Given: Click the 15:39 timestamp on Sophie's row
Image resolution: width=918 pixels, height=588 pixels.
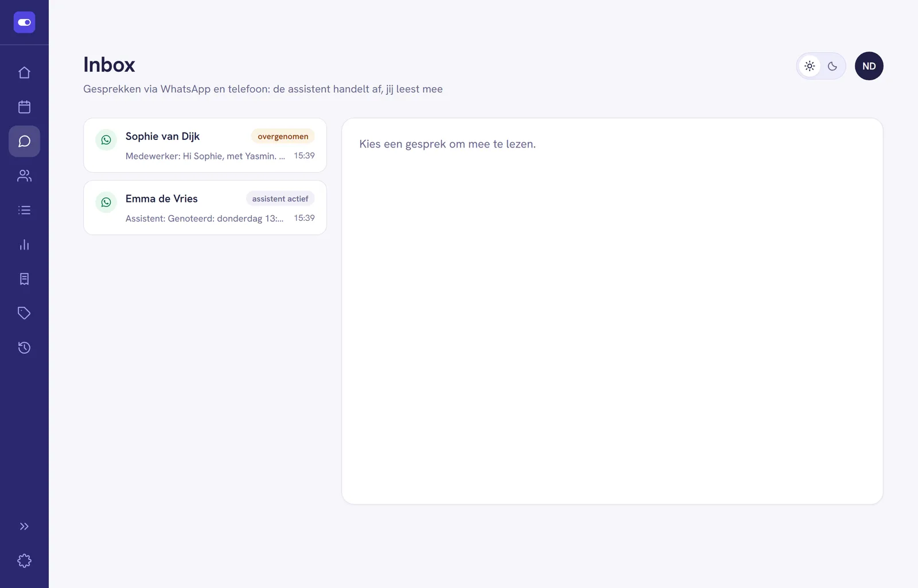Looking at the screenshot, I should (304, 155).
